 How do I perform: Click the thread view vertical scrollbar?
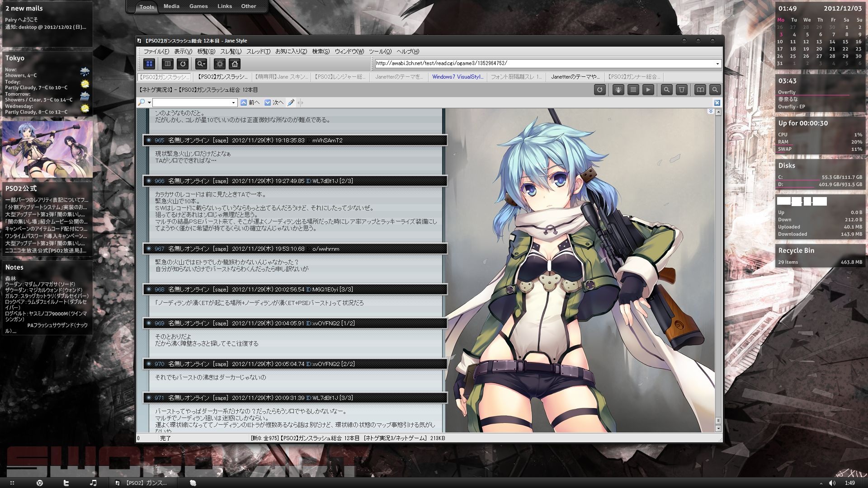718,271
